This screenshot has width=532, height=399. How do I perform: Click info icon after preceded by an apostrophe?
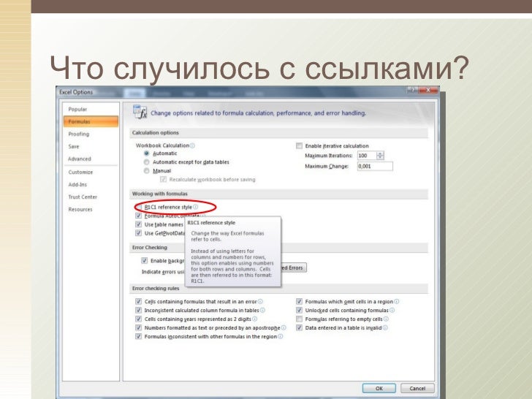(284, 327)
